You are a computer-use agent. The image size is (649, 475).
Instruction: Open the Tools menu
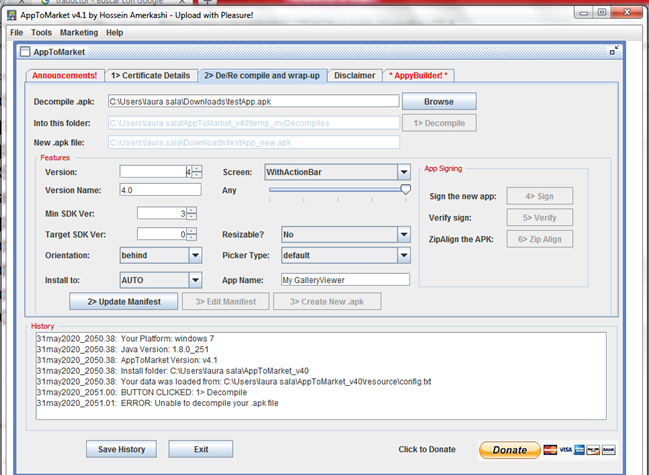tap(41, 32)
